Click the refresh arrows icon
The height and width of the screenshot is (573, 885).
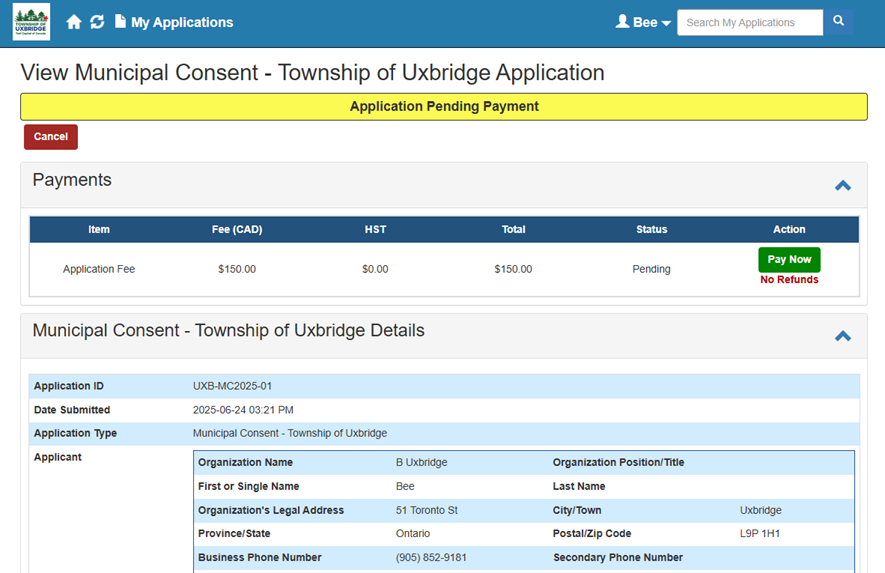97,22
